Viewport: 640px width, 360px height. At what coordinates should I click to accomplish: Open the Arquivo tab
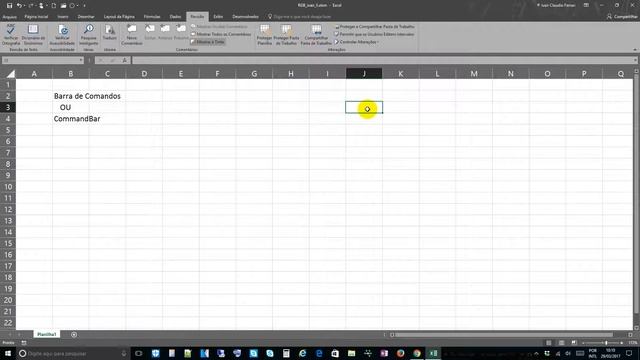[9, 17]
